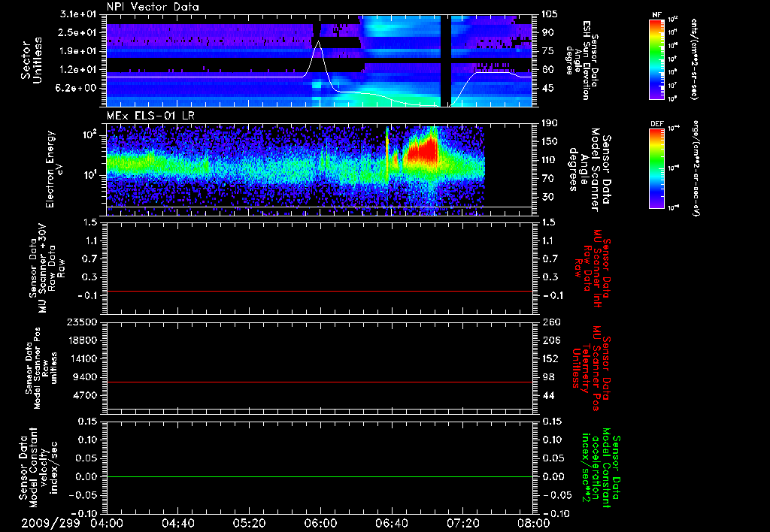Click the 75 degree tick on elevation axis
The width and height of the screenshot is (770, 532).
coord(547,51)
